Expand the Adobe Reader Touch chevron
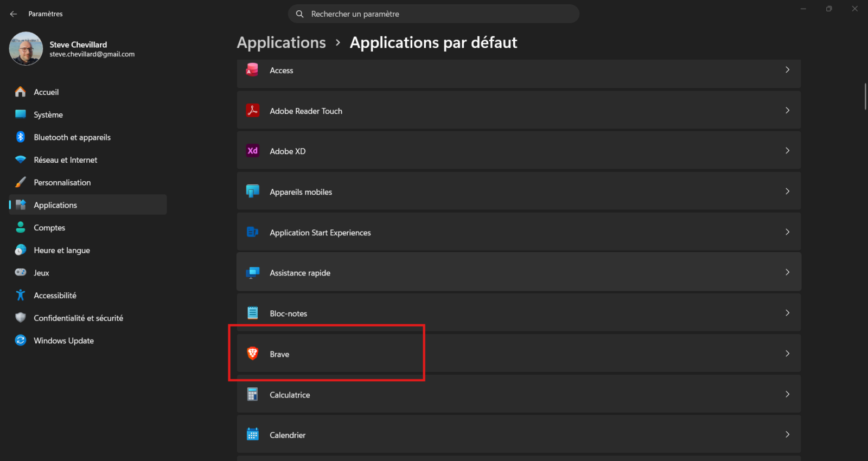868x461 pixels. click(x=787, y=110)
